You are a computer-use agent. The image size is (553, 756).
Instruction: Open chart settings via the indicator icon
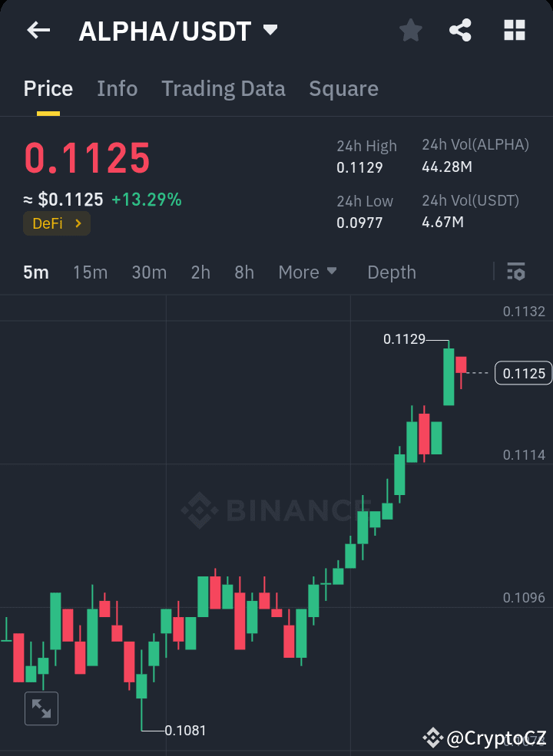click(515, 272)
